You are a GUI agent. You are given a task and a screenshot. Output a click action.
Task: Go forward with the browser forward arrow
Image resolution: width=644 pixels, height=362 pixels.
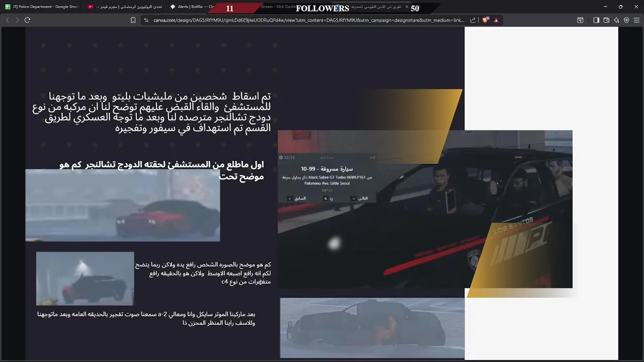coord(17,20)
